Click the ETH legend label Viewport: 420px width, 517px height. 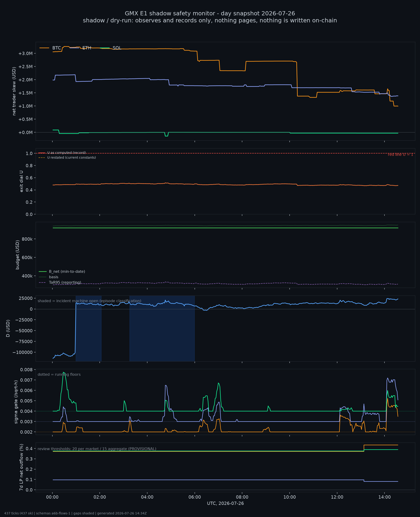(87, 48)
